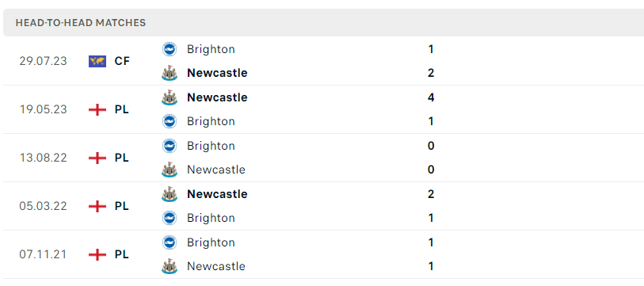This screenshot has width=644, height=286.
Task: Open Newcastle team name in the 19.05.23 match
Action: (217, 97)
